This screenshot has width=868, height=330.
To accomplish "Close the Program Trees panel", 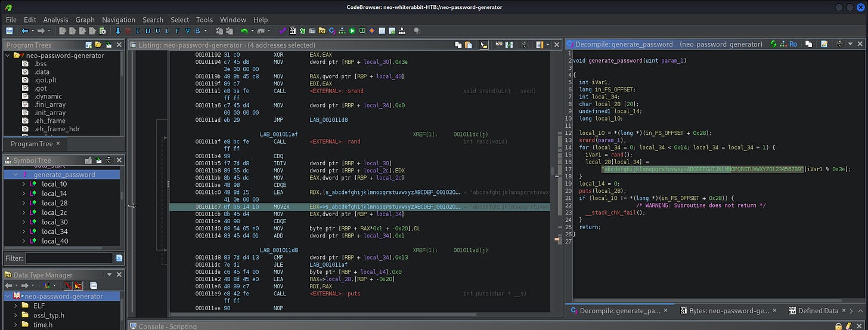I will coord(119,45).
